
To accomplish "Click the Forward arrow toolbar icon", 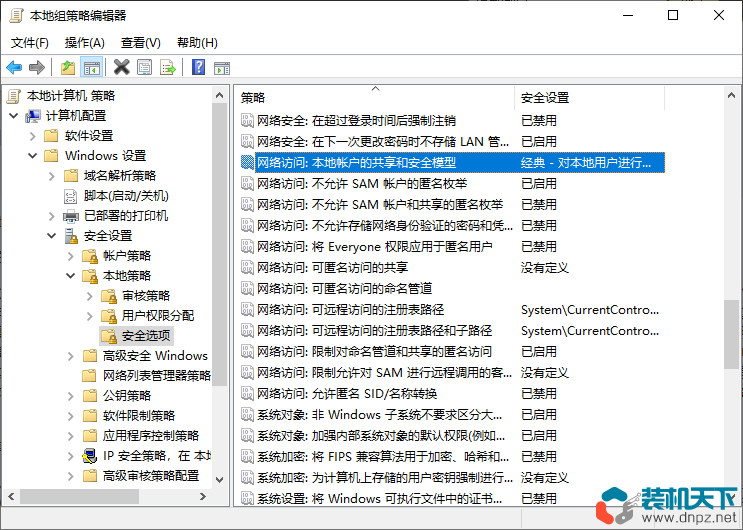I will (x=36, y=68).
